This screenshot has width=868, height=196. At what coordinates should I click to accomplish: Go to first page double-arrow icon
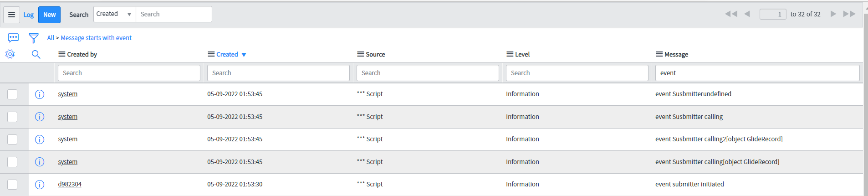click(x=731, y=14)
